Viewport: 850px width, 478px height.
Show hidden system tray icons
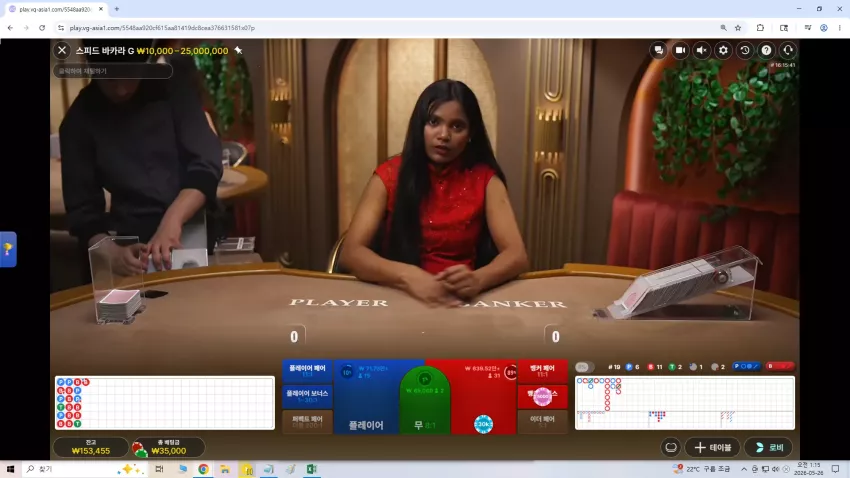tap(744, 469)
